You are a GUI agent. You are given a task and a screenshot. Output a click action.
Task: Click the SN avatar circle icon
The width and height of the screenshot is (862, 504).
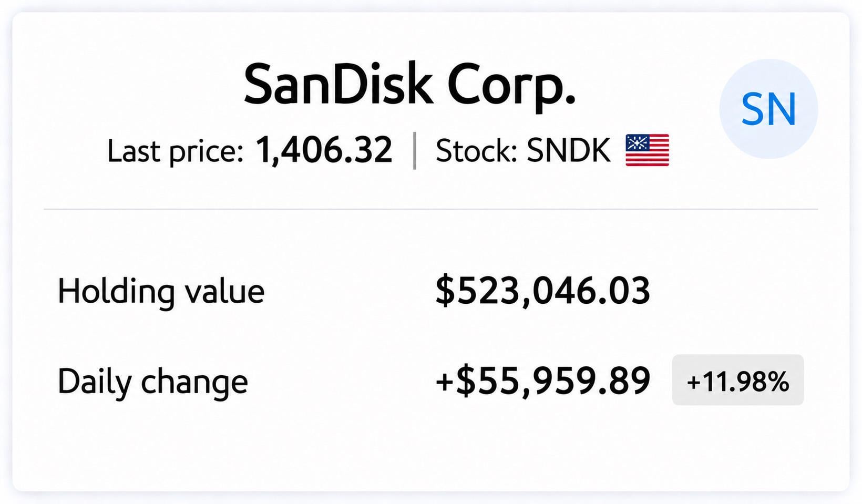coord(768,109)
